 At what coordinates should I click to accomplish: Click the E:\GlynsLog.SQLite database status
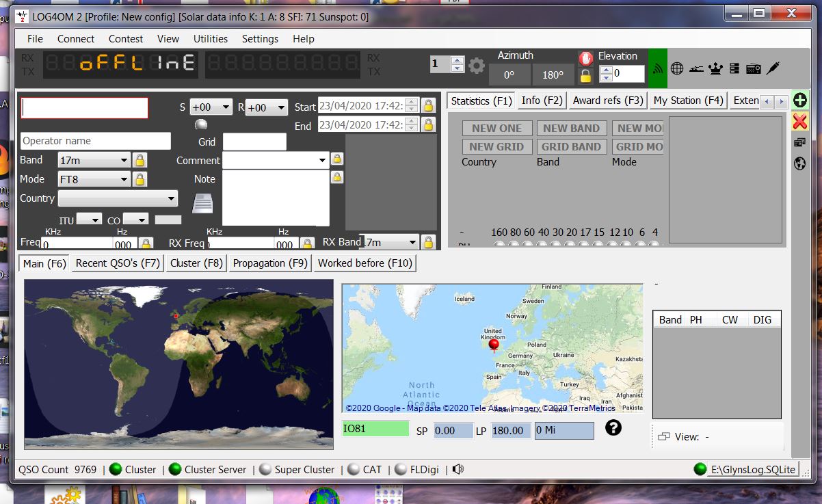tap(753, 469)
